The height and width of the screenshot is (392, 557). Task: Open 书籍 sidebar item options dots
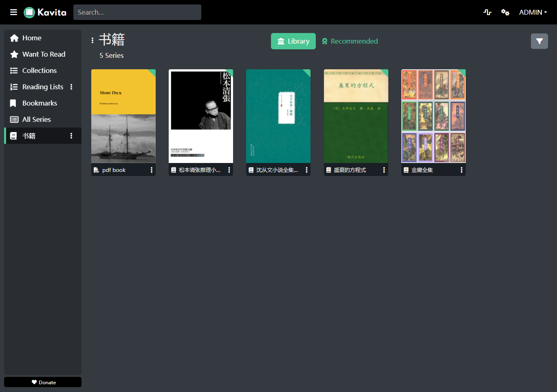(x=71, y=136)
